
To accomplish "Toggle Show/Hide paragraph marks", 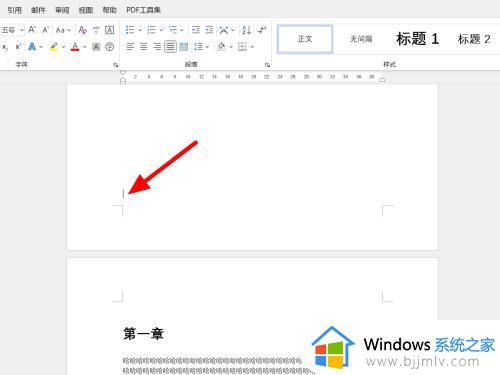I will [x=262, y=30].
